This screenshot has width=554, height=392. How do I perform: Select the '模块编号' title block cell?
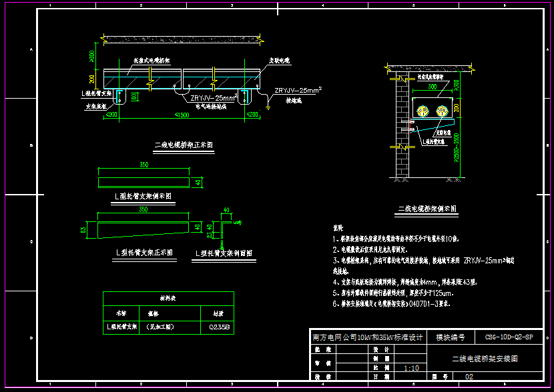(x=450, y=337)
